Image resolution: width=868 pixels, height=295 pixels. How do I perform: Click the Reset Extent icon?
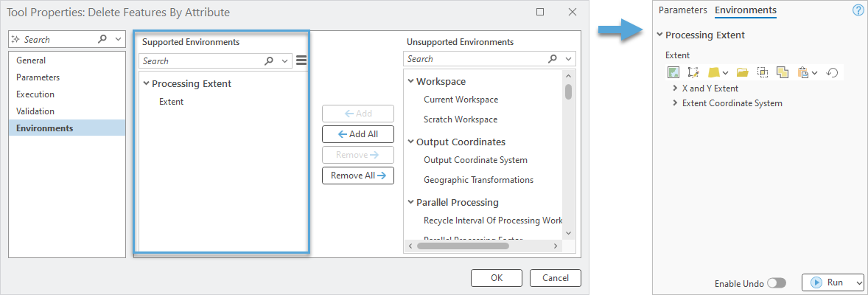pos(832,72)
